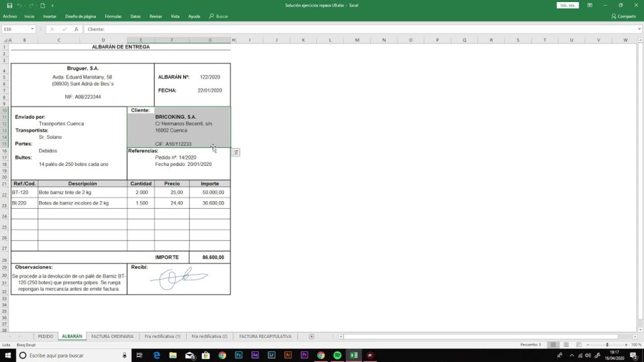Select the ALBARÁN DE ENTREGA title cell
The width and height of the screenshot is (644, 362).
pos(121,47)
